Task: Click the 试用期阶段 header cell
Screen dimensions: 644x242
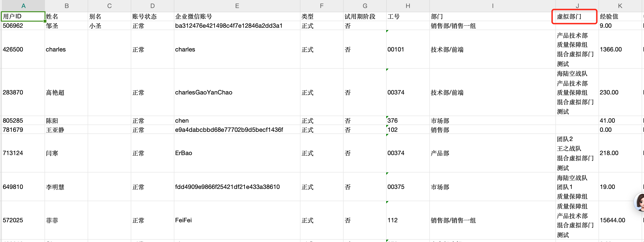Action: [x=364, y=16]
